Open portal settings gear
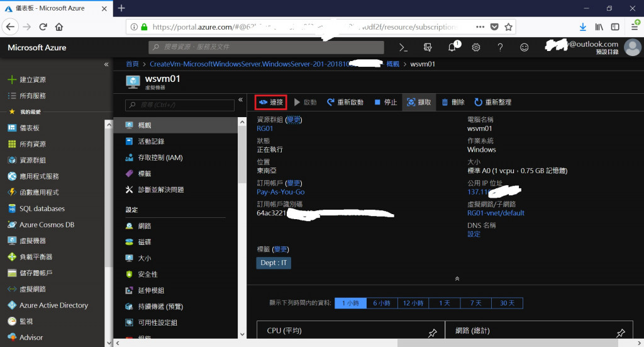The width and height of the screenshot is (644, 347). pos(476,48)
